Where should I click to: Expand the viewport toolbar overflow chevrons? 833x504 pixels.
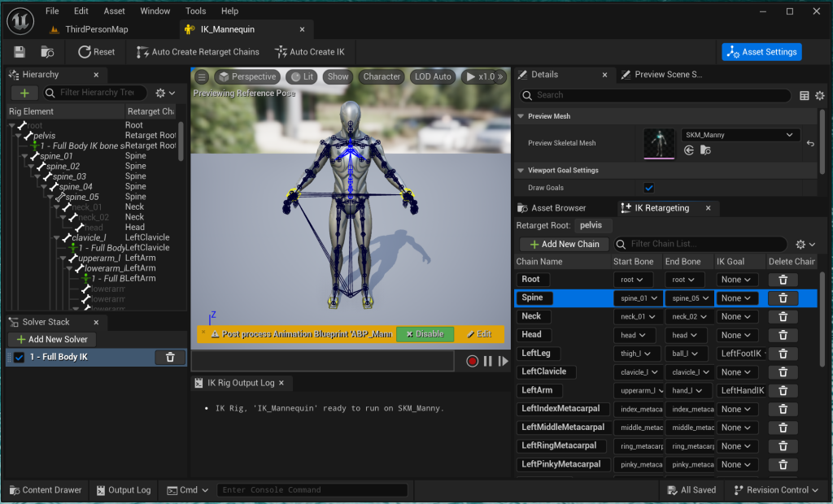click(500, 77)
